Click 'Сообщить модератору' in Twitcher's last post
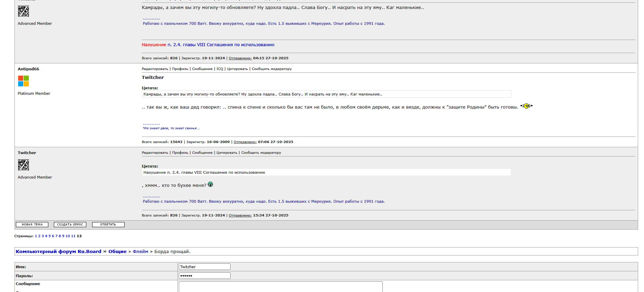 [x=261, y=153]
